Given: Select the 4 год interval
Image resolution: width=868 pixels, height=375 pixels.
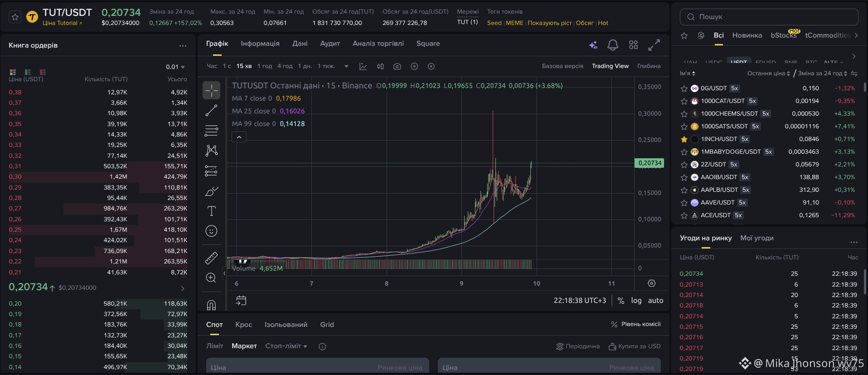Looking at the screenshot, I should pyautogui.click(x=285, y=66).
